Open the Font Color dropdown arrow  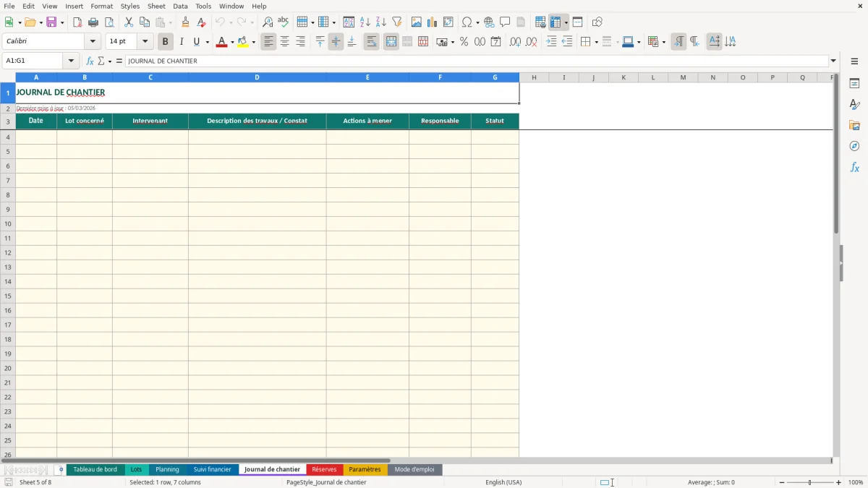tap(232, 42)
